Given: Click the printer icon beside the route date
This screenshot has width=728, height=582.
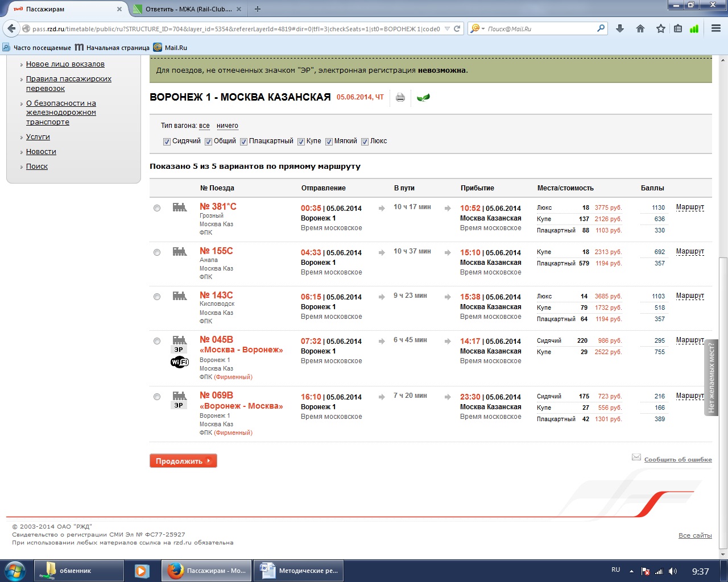Looking at the screenshot, I should point(400,97).
